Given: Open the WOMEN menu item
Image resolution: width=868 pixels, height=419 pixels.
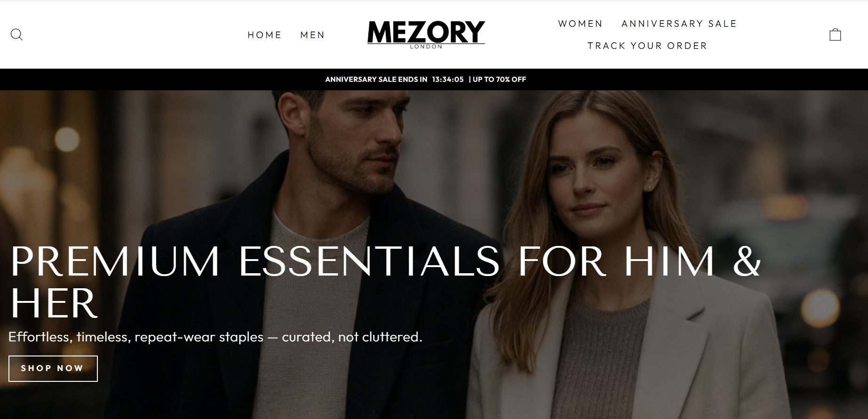Looking at the screenshot, I should [580, 24].
